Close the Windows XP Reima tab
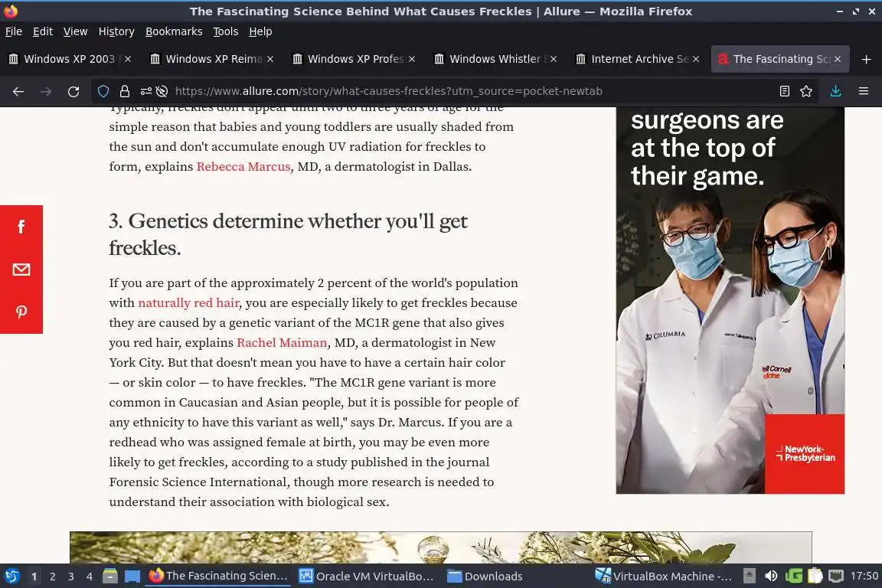Screen dimensions: 882x588 click(x=270, y=59)
